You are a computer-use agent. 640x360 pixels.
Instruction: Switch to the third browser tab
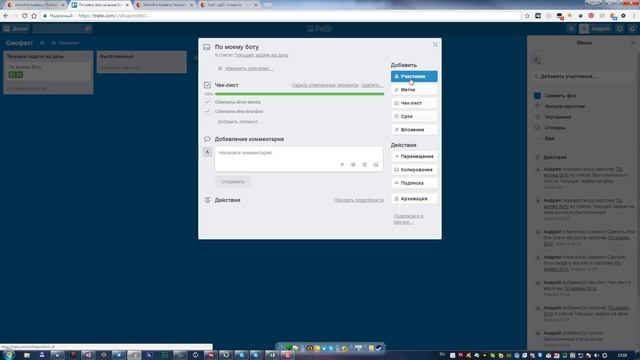click(x=164, y=5)
